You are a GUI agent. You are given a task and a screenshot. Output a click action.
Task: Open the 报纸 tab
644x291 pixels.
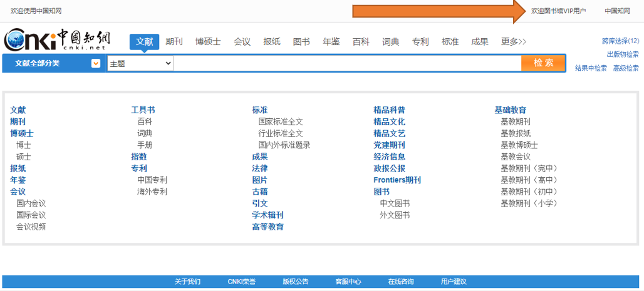click(272, 41)
